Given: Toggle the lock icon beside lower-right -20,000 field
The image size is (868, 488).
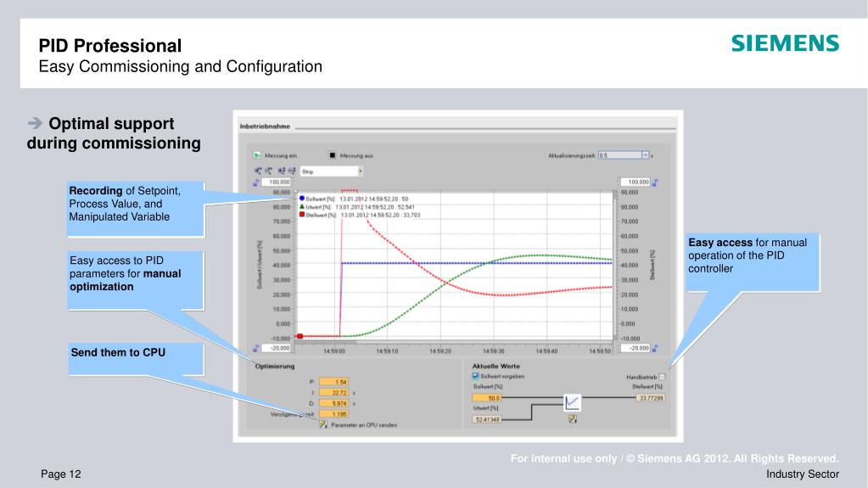Looking at the screenshot, I should click(x=655, y=348).
